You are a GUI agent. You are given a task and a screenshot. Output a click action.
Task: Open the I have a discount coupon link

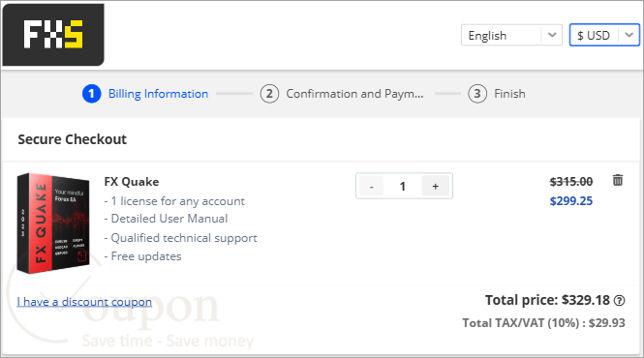(84, 302)
